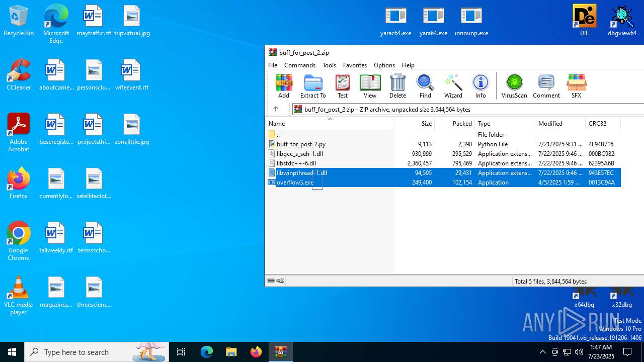
Task: Click the drive icon in WinRAR status bar
Action: (x=271, y=281)
